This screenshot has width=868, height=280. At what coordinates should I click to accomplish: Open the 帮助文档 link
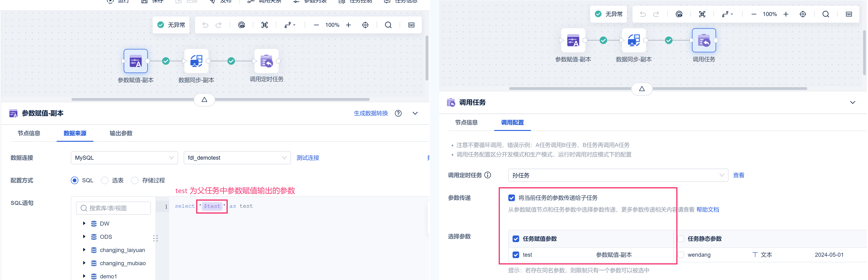(x=708, y=210)
